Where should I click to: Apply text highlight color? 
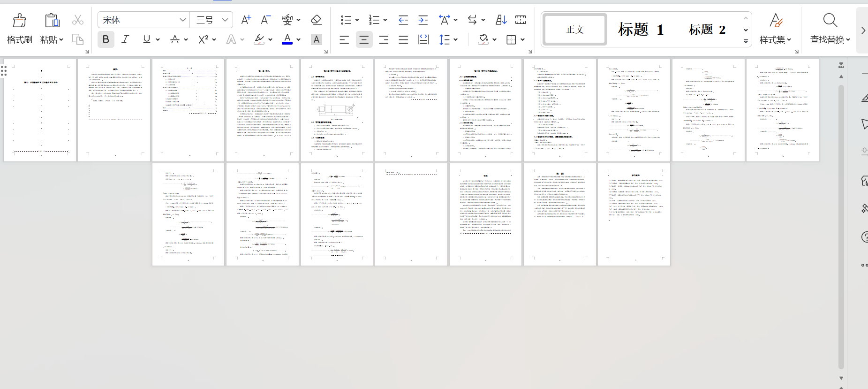pyautogui.click(x=259, y=39)
